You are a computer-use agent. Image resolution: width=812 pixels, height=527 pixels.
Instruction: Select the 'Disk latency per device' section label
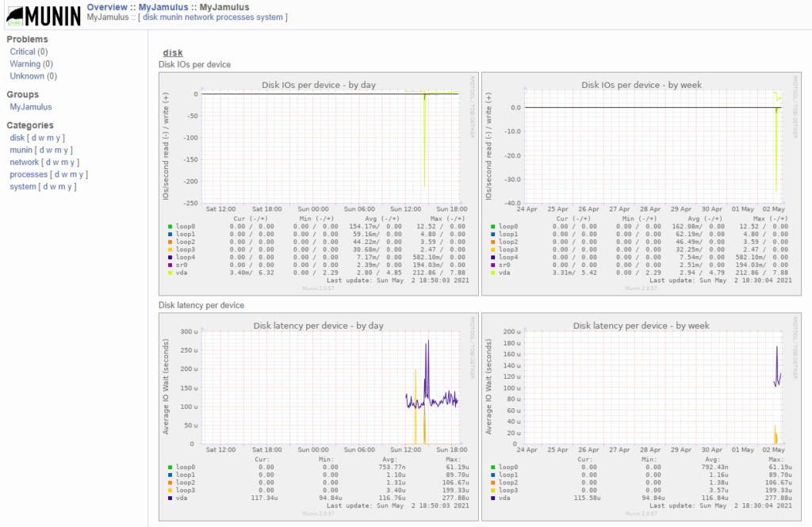pyautogui.click(x=201, y=305)
